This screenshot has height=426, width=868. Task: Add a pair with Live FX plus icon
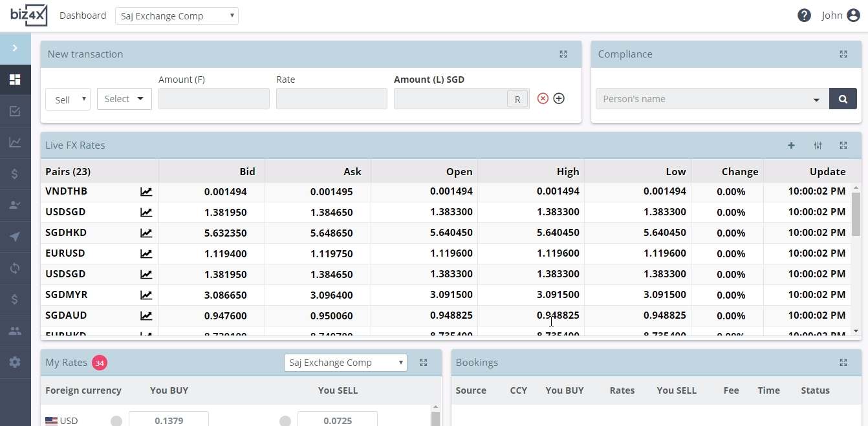coord(791,145)
